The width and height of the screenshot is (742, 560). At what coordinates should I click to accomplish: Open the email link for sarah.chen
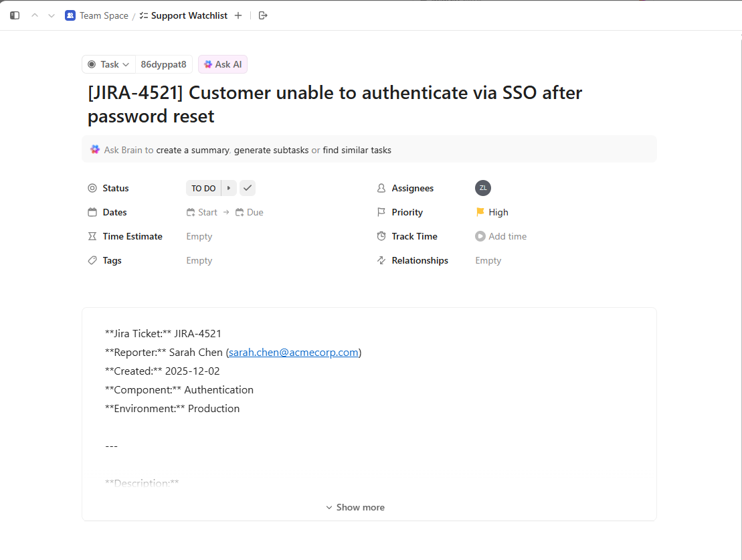pyautogui.click(x=293, y=352)
